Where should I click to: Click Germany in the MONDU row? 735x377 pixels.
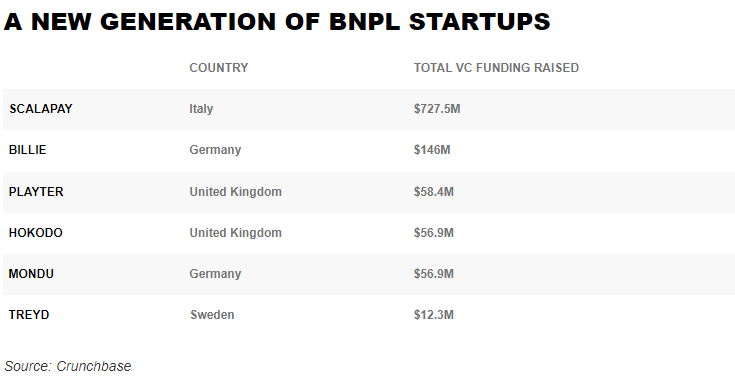coord(215,274)
